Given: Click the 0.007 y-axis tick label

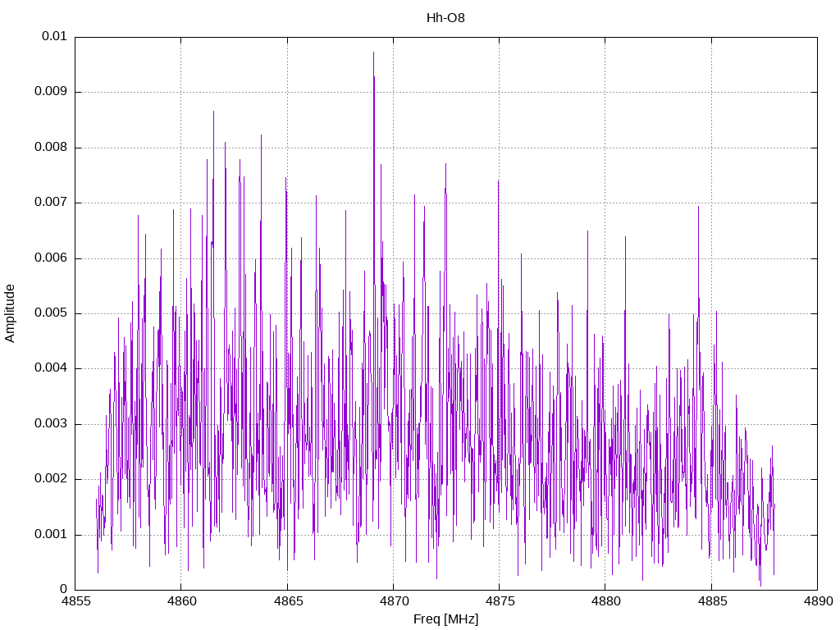Looking at the screenshot, I should pyautogui.click(x=51, y=203).
